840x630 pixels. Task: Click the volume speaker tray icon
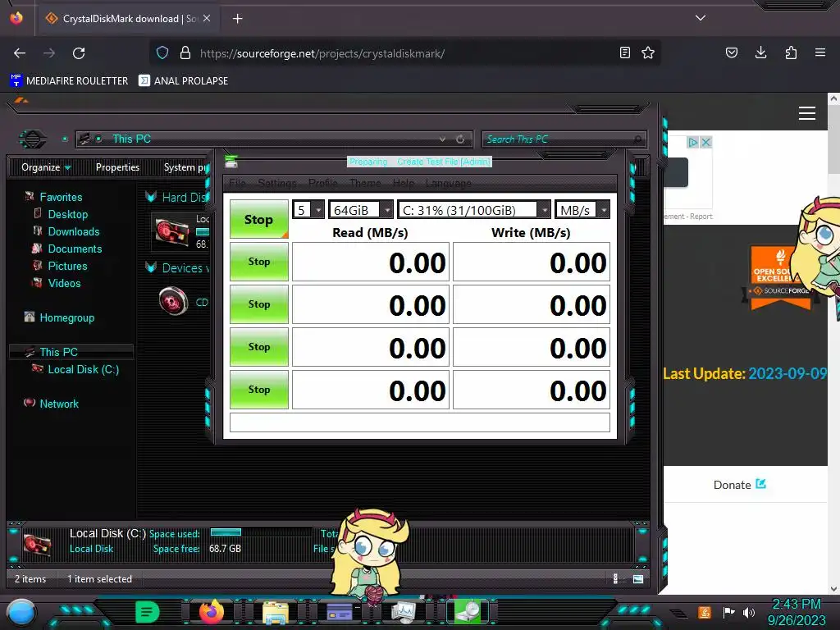pyautogui.click(x=749, y=612)
